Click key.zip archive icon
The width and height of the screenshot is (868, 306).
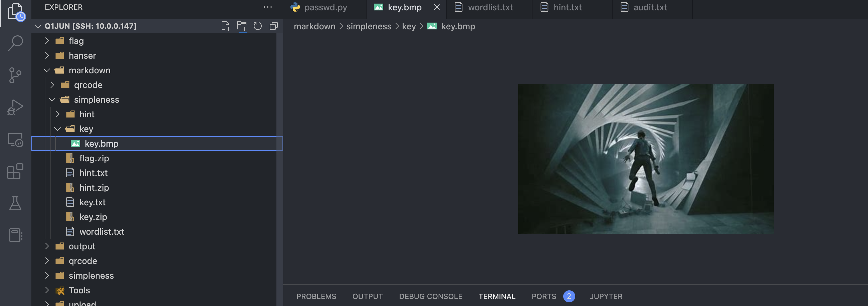point(70,217)
